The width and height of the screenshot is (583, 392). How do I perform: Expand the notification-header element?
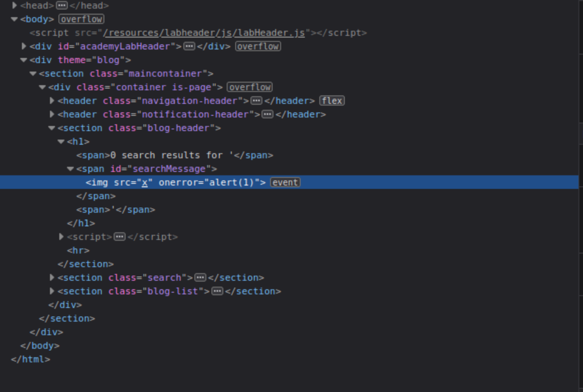[x=52, y=114]
